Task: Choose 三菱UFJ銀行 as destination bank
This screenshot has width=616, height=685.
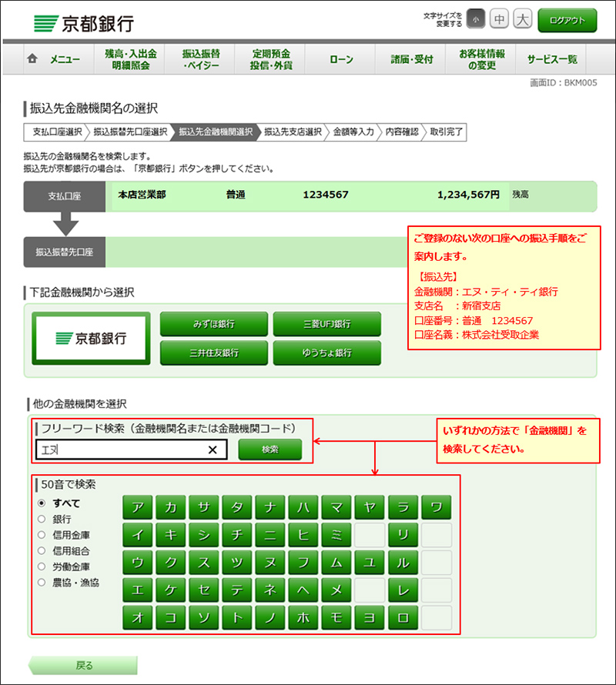Action: (327, 324)
